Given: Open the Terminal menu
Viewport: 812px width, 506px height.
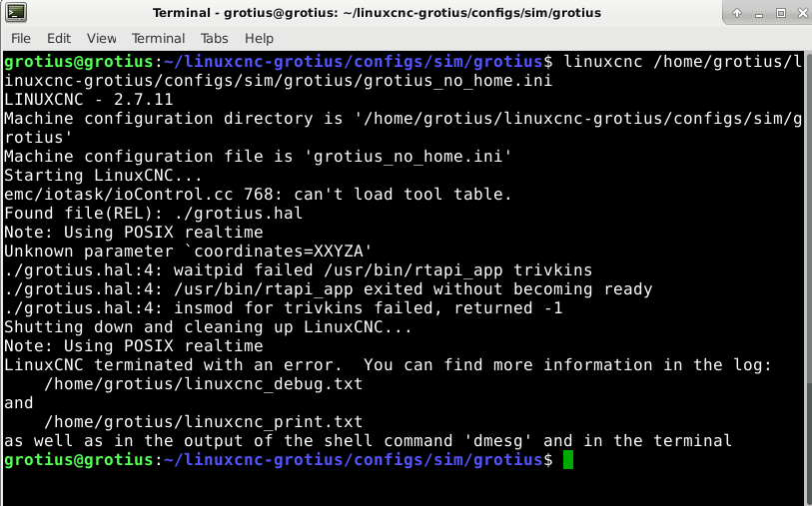Looking at the screenshot, I should point(158,38).
